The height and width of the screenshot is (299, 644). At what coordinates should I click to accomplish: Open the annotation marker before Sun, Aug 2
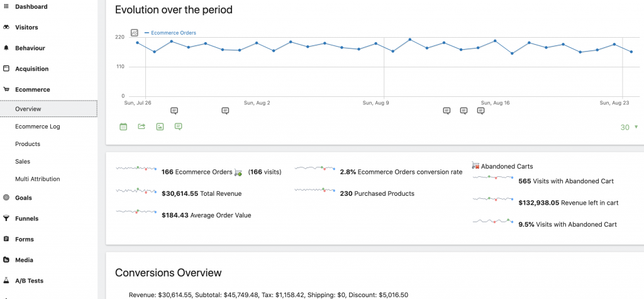[225, 111]
